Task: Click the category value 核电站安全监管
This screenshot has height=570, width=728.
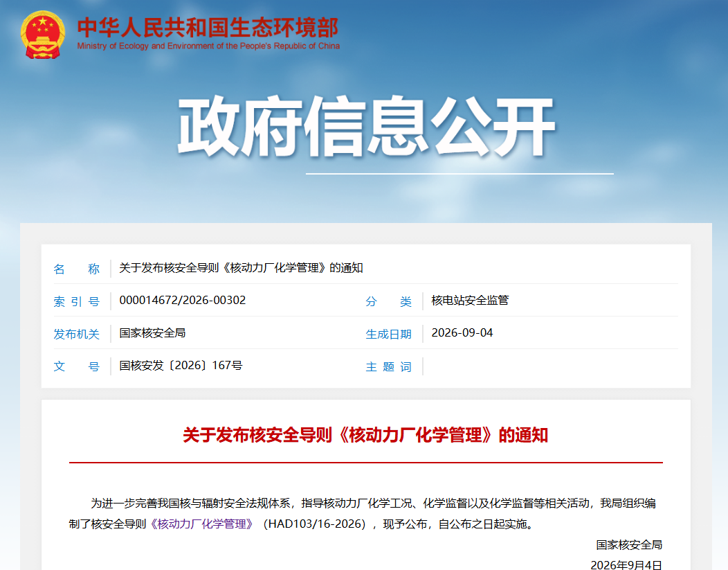Action: (470, 300)
